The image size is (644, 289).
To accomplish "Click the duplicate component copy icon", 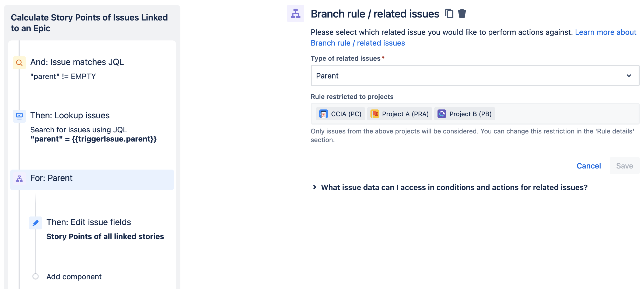I will tap(449, 13).
